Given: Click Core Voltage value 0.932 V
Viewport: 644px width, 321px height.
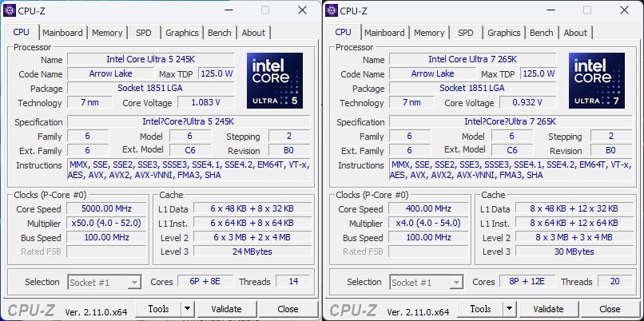Looking at the screenshot, I should tap(528, 102).
